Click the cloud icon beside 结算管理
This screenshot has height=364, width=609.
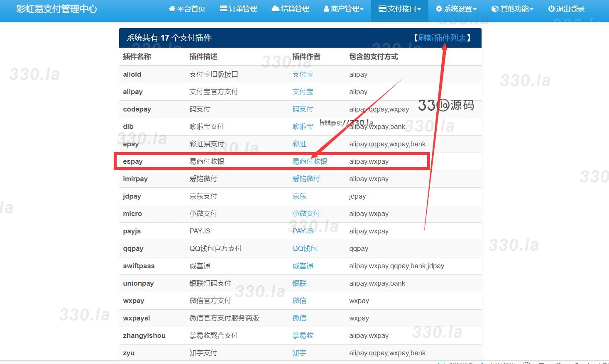(x=276, y=9)
